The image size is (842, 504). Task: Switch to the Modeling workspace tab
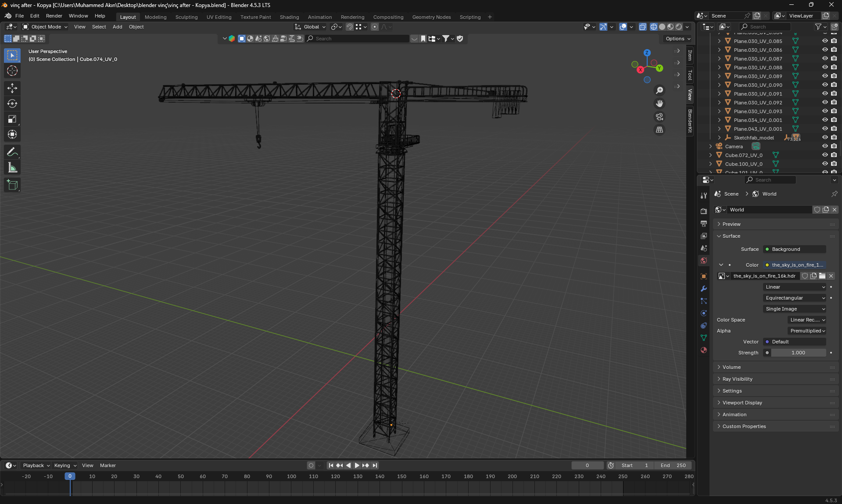155,17
